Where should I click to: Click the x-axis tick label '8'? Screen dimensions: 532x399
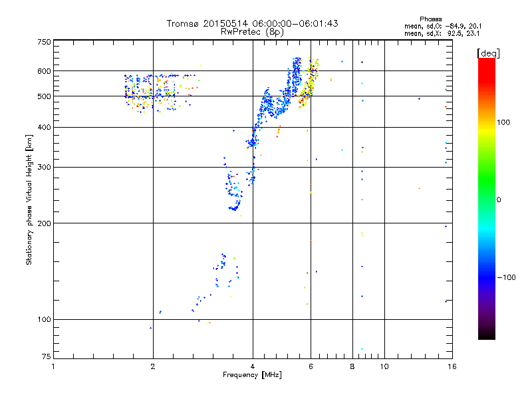coord(352,366)
